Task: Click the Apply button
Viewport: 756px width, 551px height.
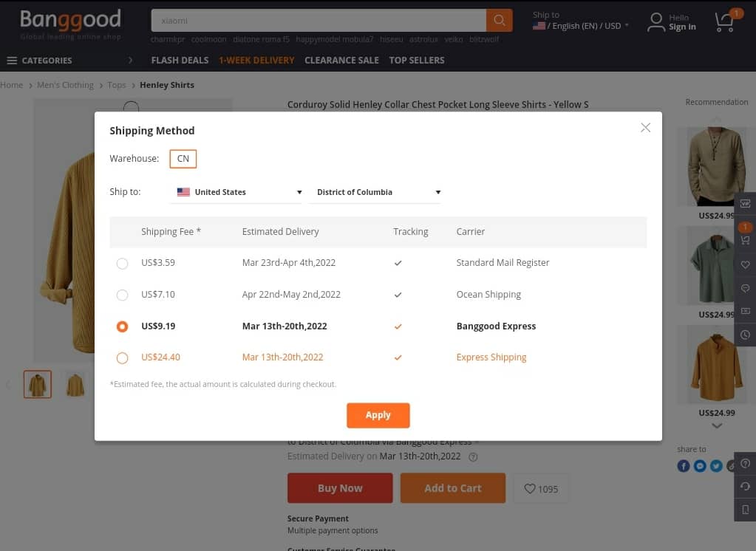Action: pos(378,415)
